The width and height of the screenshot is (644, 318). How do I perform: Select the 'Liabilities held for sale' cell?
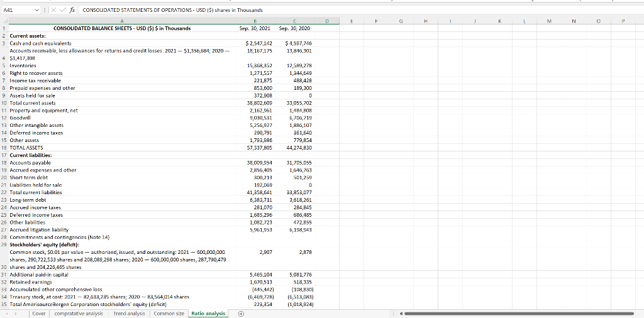[x=121, y=185]
